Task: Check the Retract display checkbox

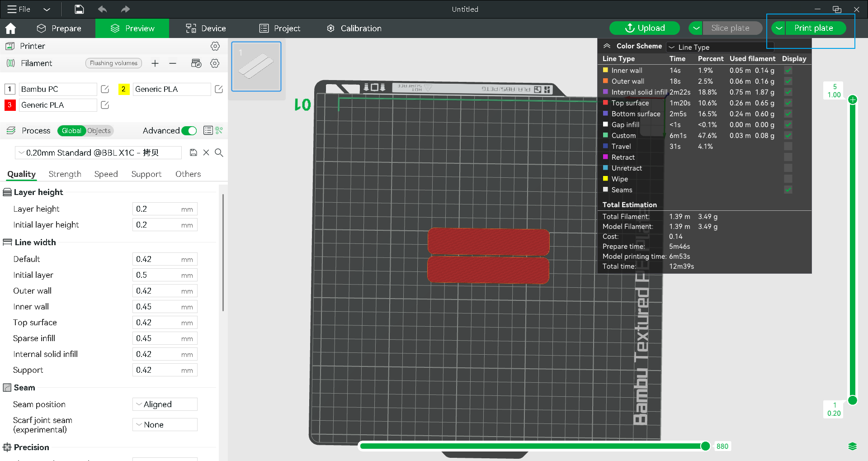Action: pyautogui.click(x=788, y=157)
